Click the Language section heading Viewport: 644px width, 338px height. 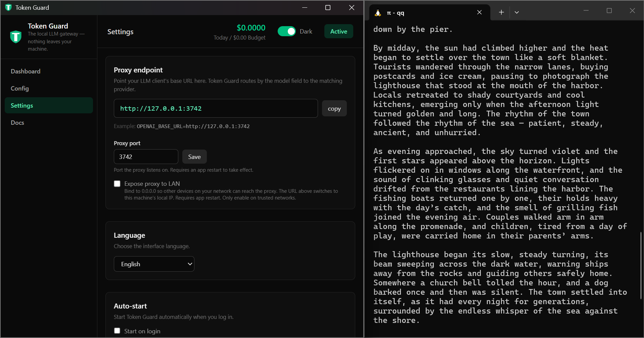click(x=129, y=235)
